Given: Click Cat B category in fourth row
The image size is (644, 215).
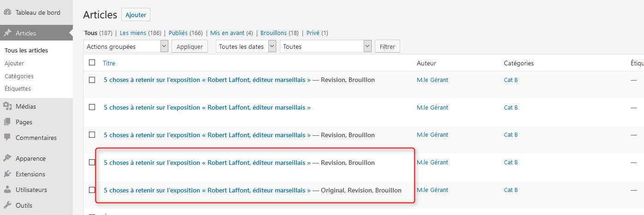Looking at the screenshot, I should 511,163.
